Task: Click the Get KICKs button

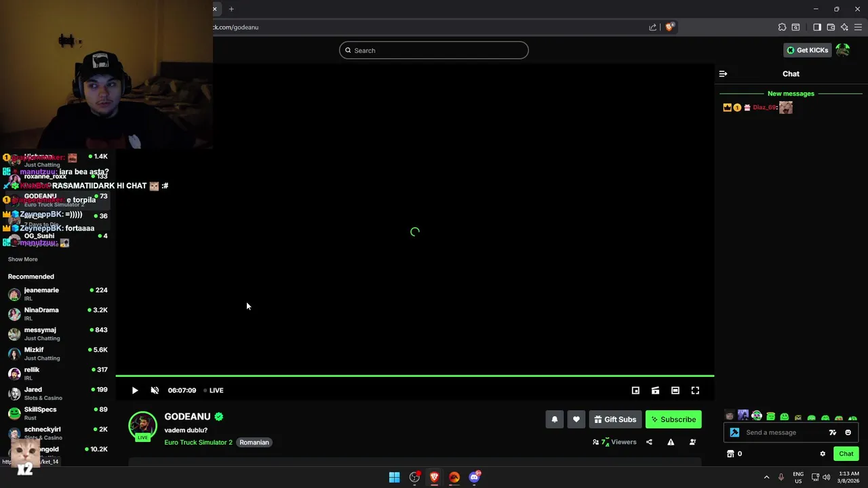Action: tap(807, 50)
